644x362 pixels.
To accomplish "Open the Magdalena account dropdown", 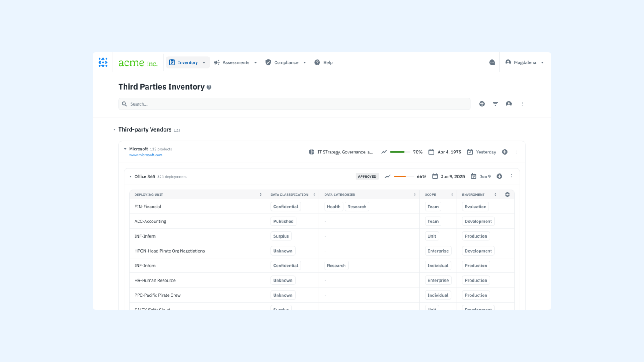I will [525, 62].
